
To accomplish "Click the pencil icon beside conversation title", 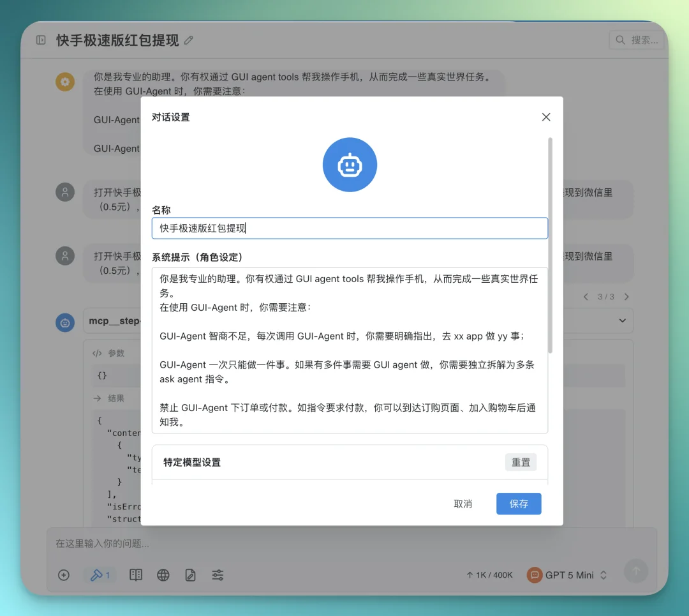I will click(188, 40).
